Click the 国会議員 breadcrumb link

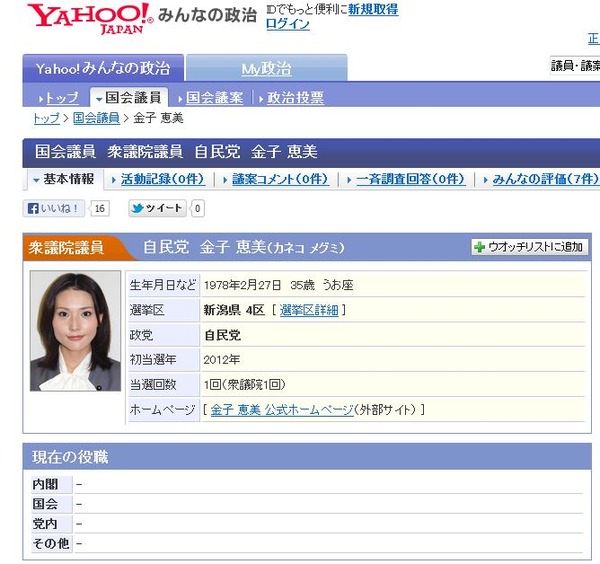96,118
